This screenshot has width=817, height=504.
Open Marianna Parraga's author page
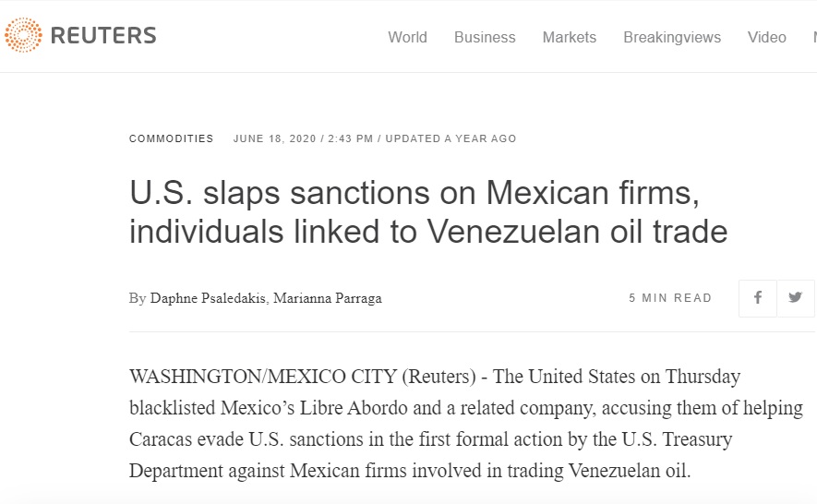(x=327, y=298)
